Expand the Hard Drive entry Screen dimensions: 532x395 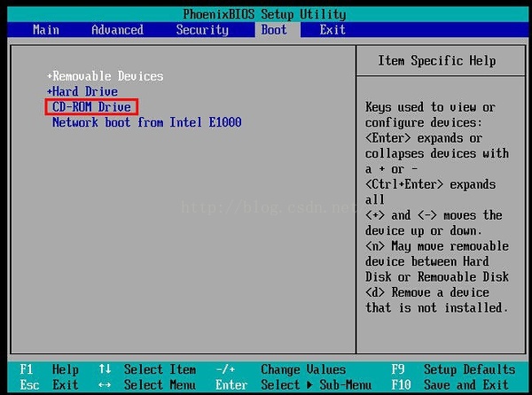pyautogui.click(x=82, y=91)
